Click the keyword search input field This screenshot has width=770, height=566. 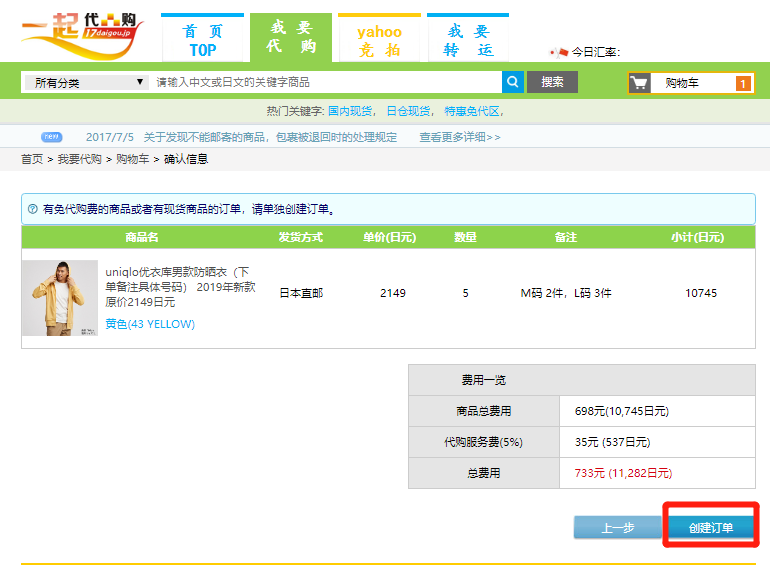coord(326,82)
